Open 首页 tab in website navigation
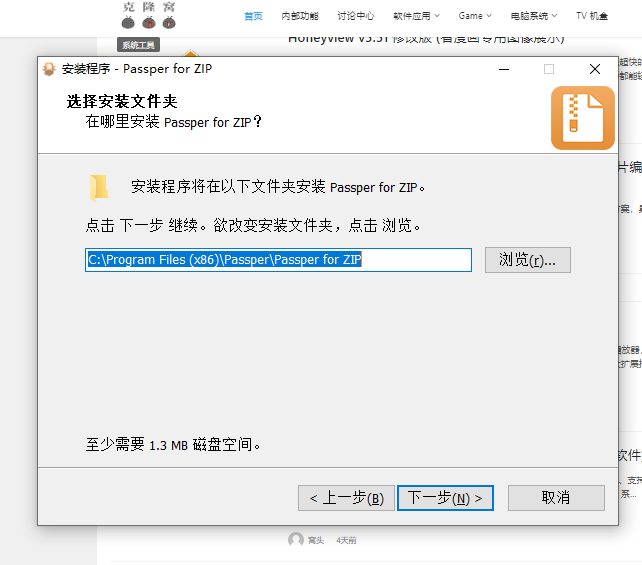The image size is (642, 565). pos(253,16)
